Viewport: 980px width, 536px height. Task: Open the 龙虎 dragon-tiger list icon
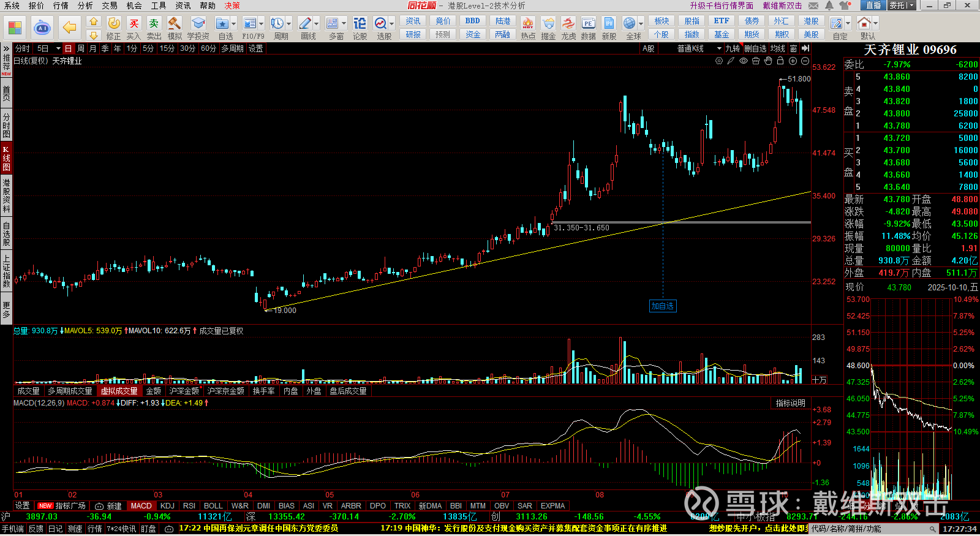pyautogui.click(x=568, y=28)
